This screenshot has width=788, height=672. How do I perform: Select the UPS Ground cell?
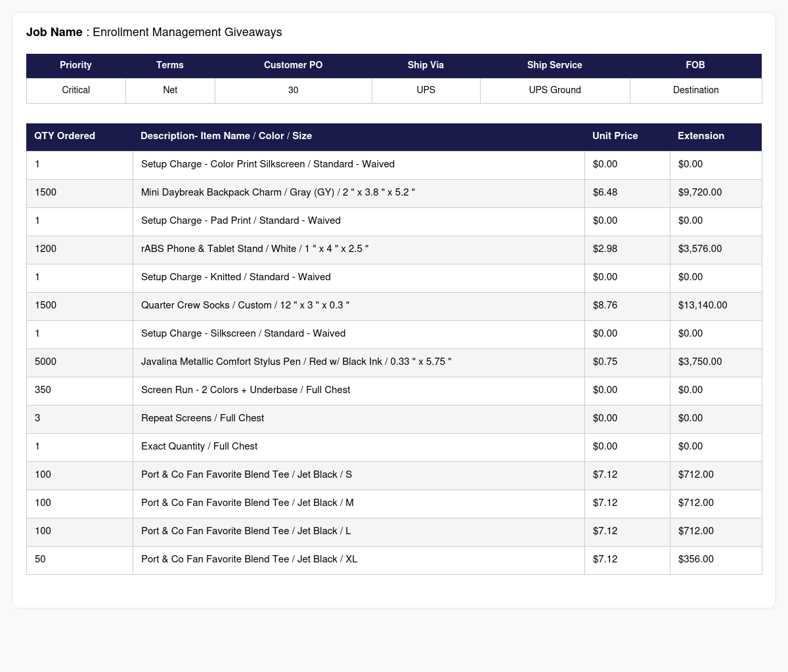coord(555,91)
